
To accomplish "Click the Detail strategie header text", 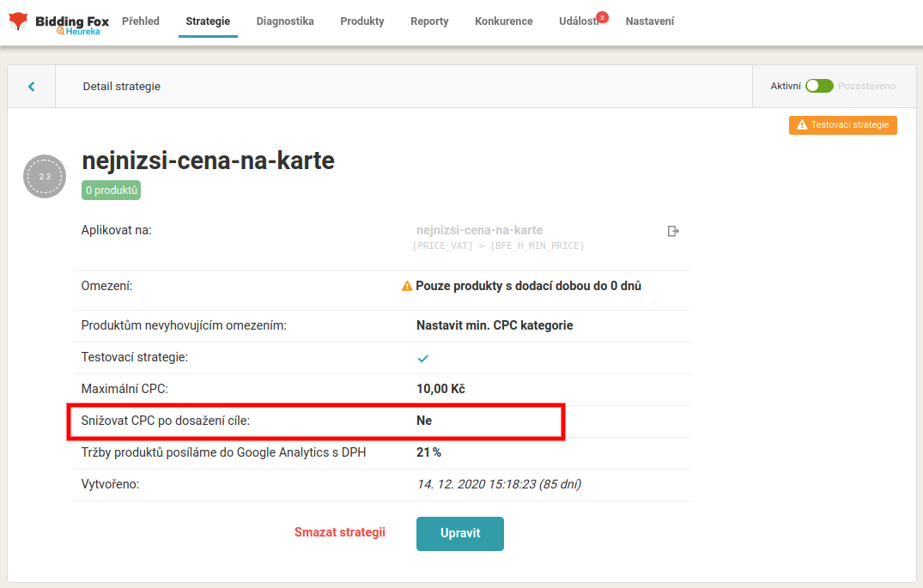I will click(121, 87).
